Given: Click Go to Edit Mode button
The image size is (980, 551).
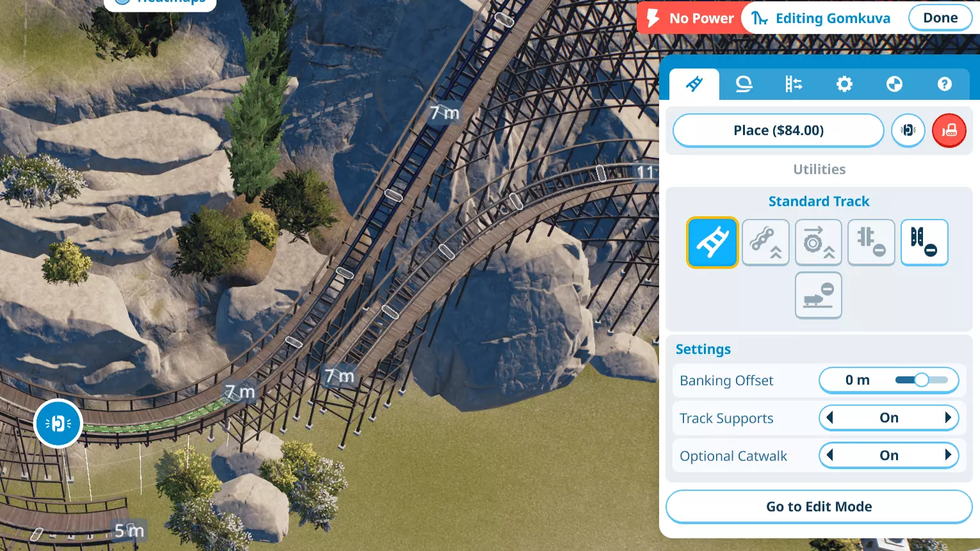Looking at the screenshot, I should (x=819, y=507).
